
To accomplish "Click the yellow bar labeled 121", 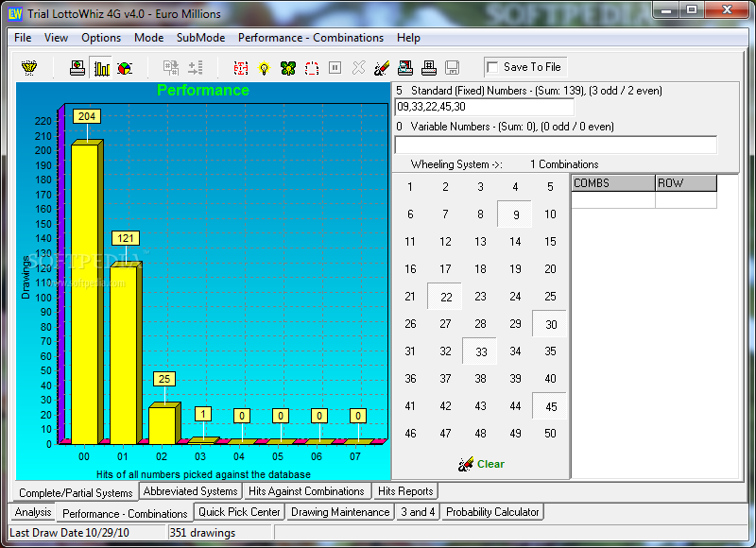I will tap(126, 352).
